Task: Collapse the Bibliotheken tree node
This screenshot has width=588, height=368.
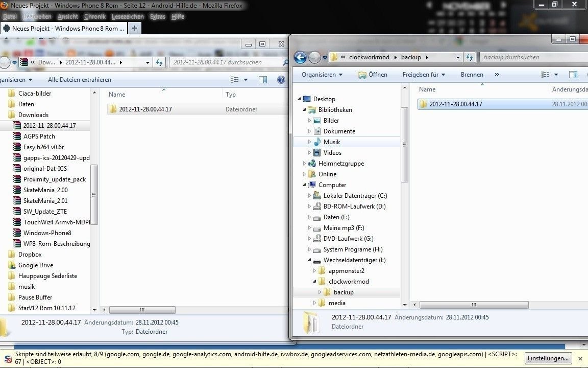Action: coord(304,110)
